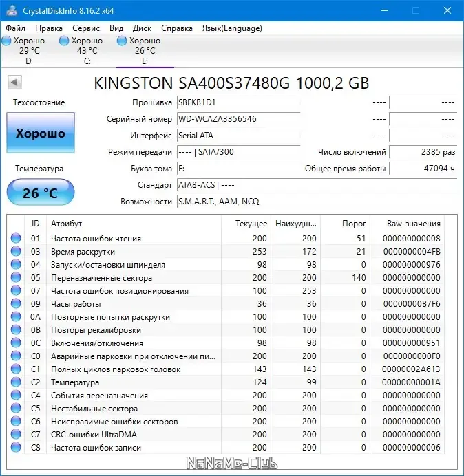Select the row Полных циклов парковок головок
Screen dimensions: 464x476
coord(226,369)
